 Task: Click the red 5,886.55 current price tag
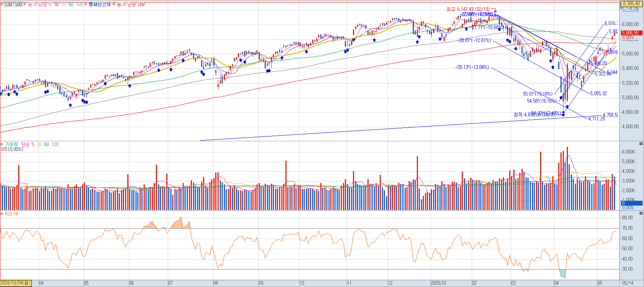(631, 33)
